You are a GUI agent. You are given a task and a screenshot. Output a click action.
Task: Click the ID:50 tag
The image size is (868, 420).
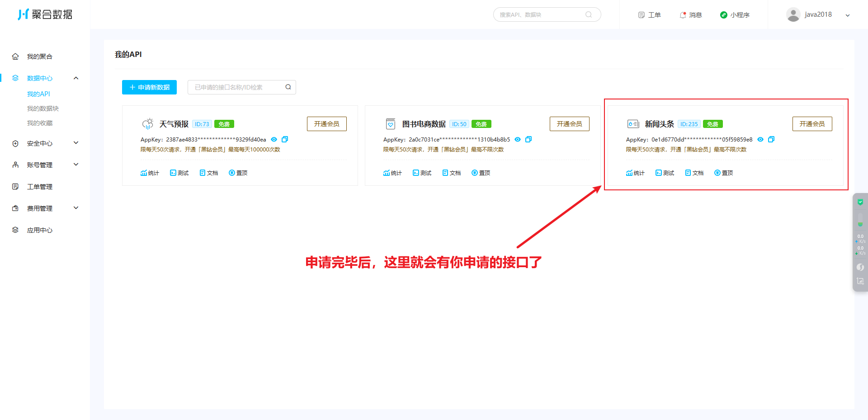(459, 124)
